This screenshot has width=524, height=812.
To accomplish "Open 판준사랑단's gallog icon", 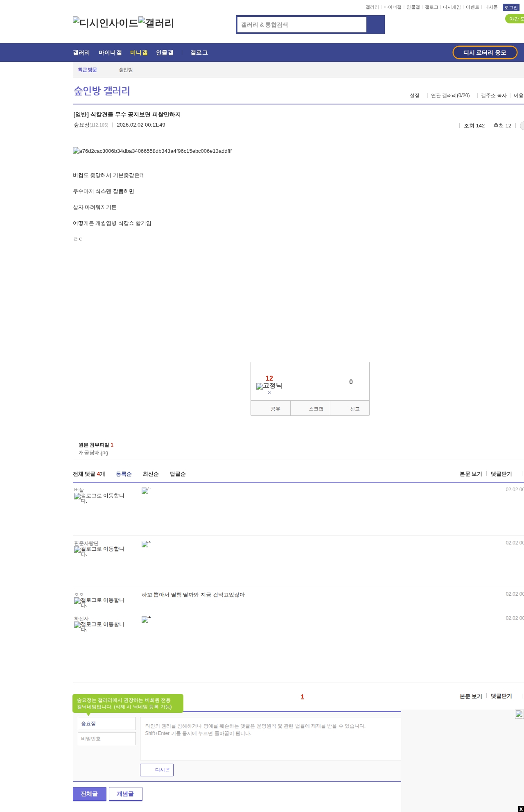I will (x=99, y=551).
